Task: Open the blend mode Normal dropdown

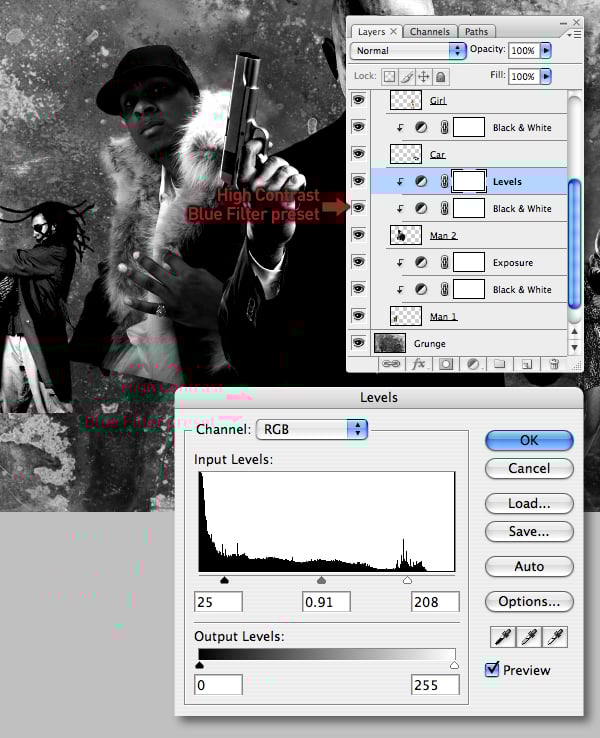Action: [x=408, y=50]
